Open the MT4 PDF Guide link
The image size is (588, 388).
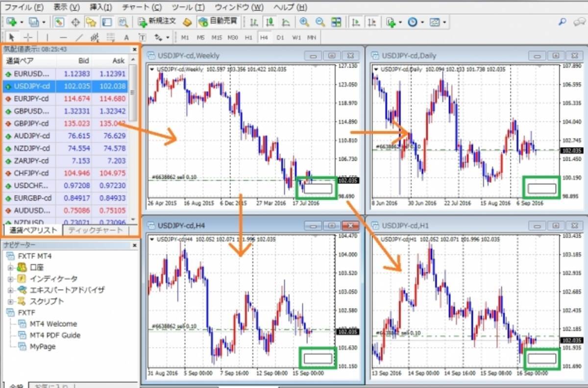click(54, 335)
